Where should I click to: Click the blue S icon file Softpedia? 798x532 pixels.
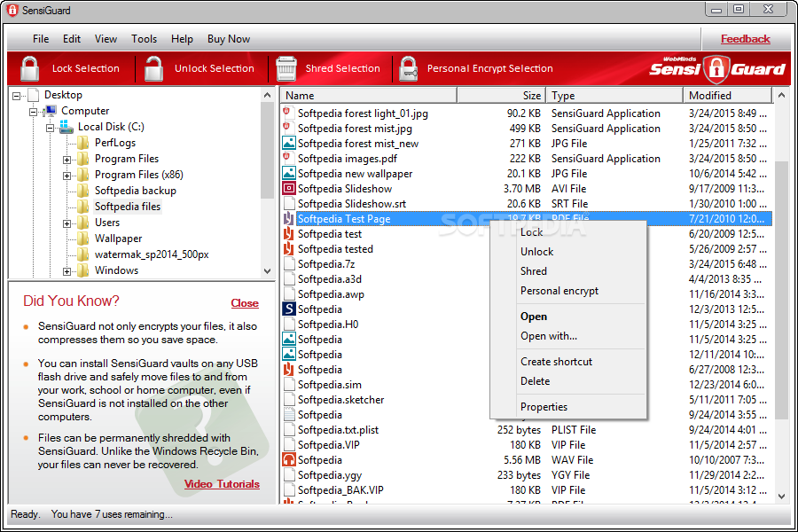tap(288, 309)
